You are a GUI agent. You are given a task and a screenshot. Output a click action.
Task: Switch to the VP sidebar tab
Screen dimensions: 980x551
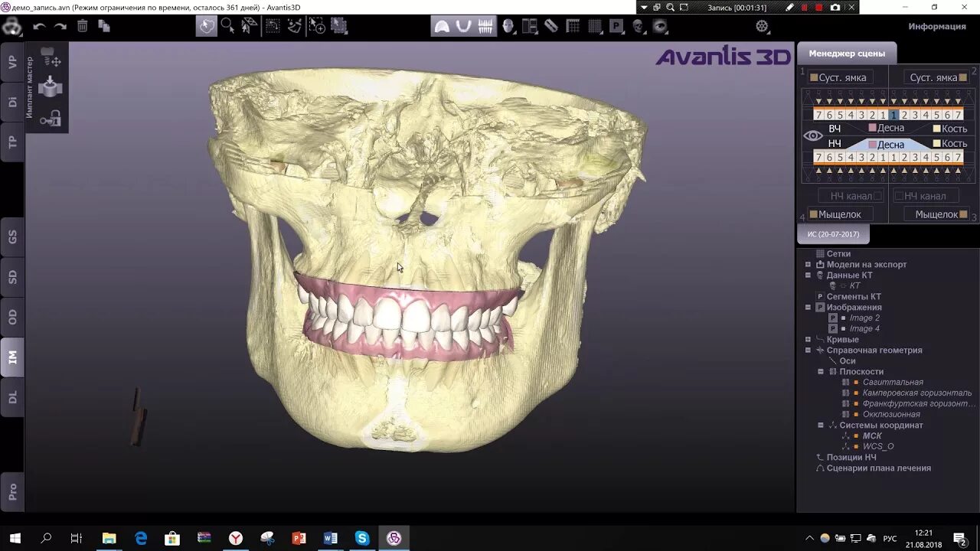coord(13,63)
